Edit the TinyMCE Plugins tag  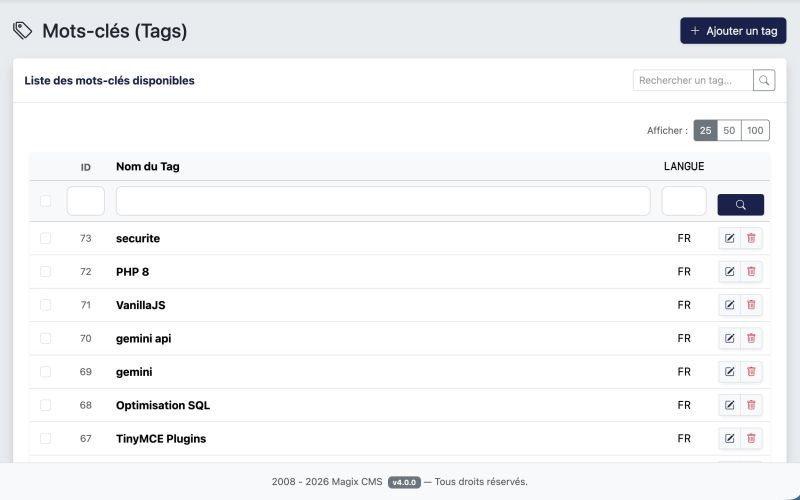coord(730,438)
